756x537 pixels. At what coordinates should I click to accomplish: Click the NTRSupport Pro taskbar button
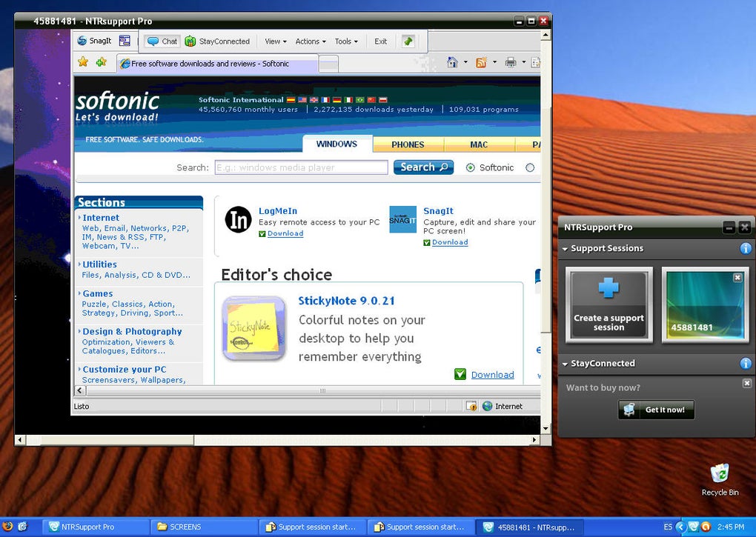point(96,527)
